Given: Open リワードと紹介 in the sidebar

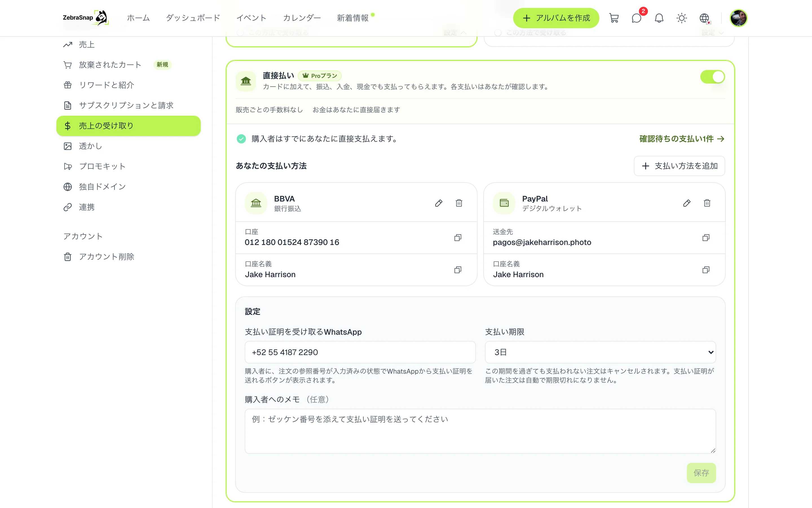Looking at the screenshot, I should [129, 85].
